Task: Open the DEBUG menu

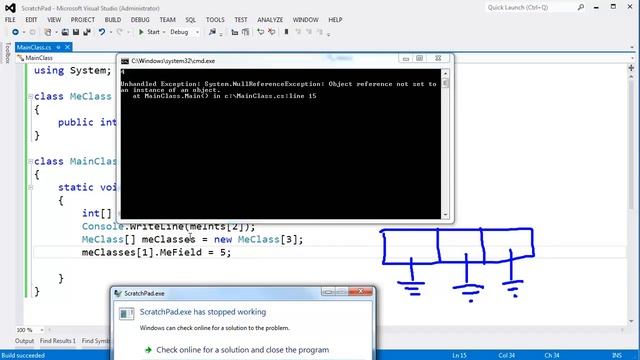Action: 140,20
